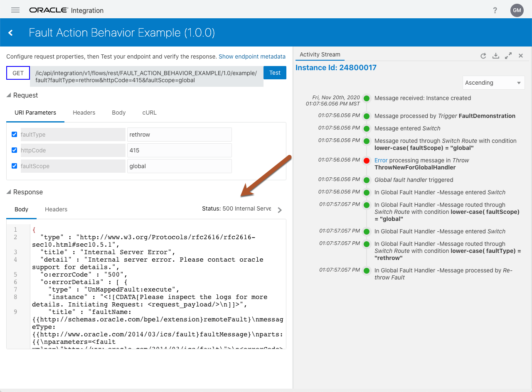Image resolution: width=532 pixels, height=392 pixels.
Task: Close the Activity Stream panel
Action: pyautogui.click(x=520, y=56)
